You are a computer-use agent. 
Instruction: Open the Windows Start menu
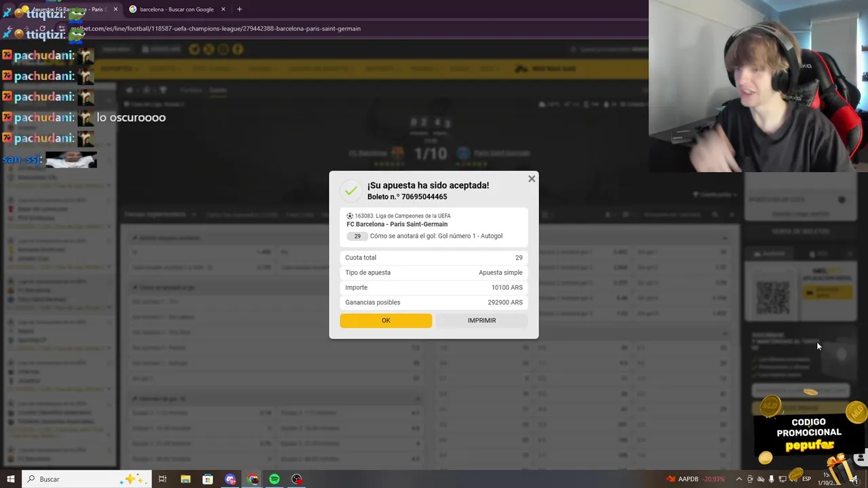pos(10,479)
